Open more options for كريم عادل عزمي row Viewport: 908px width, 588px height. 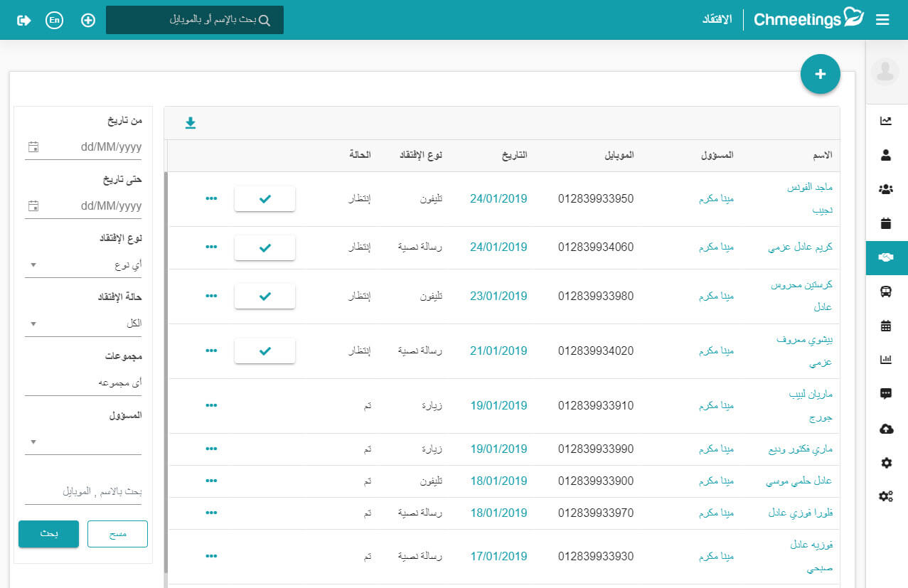pos(211,247)
